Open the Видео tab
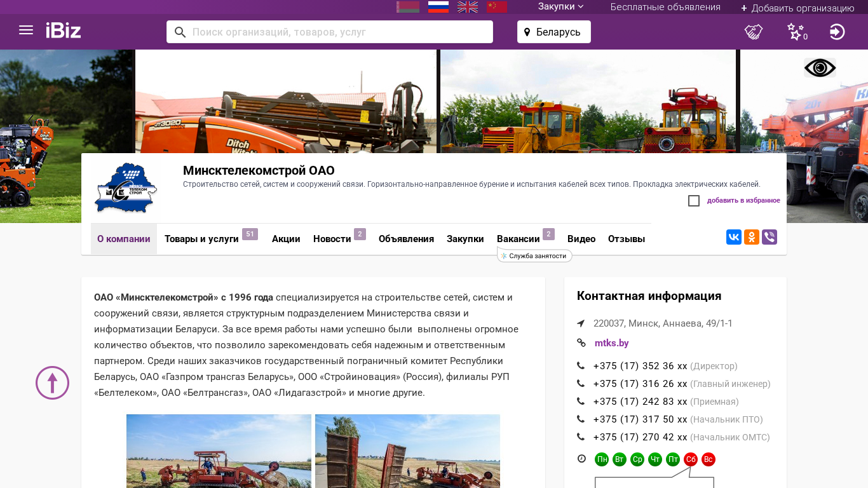The height and width of the screenshot is (488, 868). pos(581,239)
